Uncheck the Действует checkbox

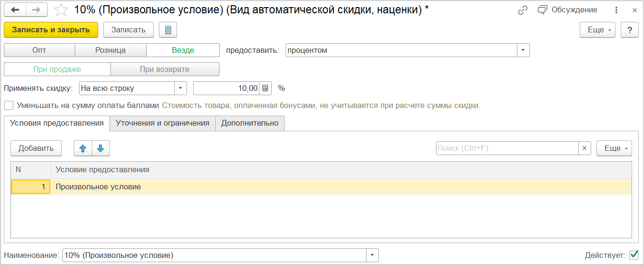pos(634,255)
